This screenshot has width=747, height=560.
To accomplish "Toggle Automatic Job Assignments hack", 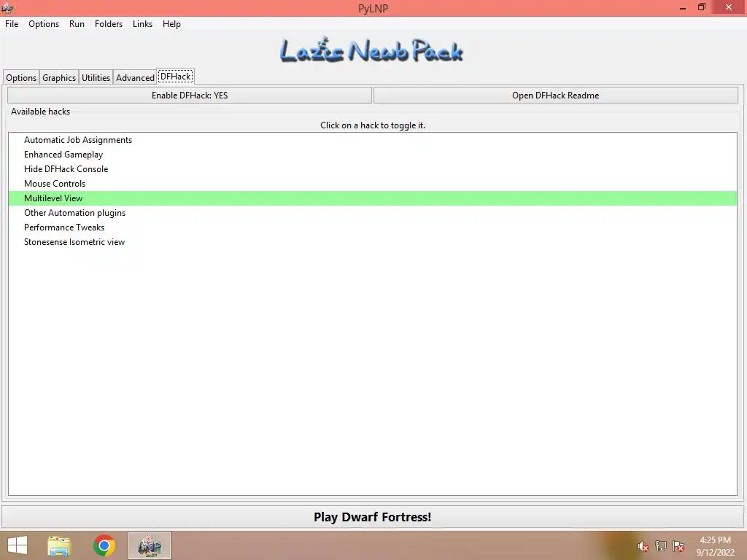I will pyautogui.click(x=373, y=140).
